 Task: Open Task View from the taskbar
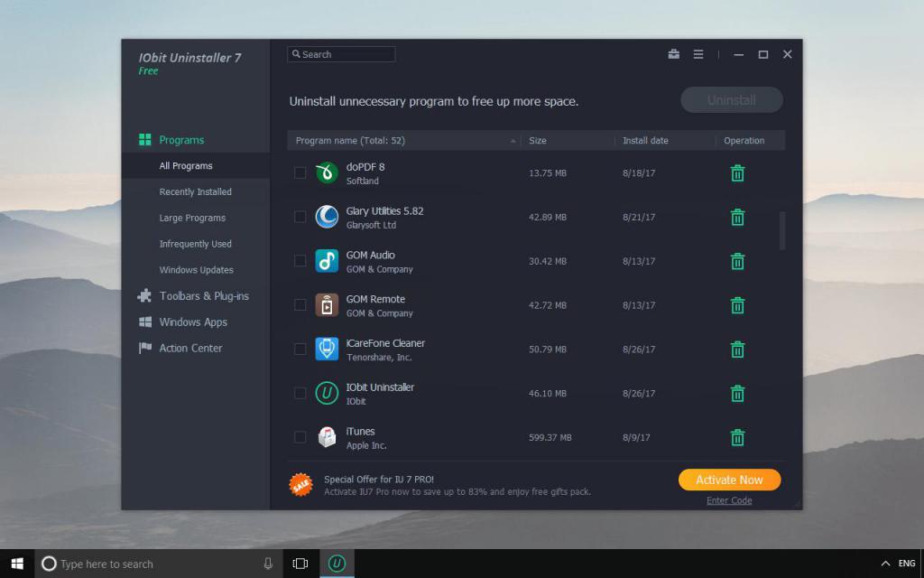(300, 564)
